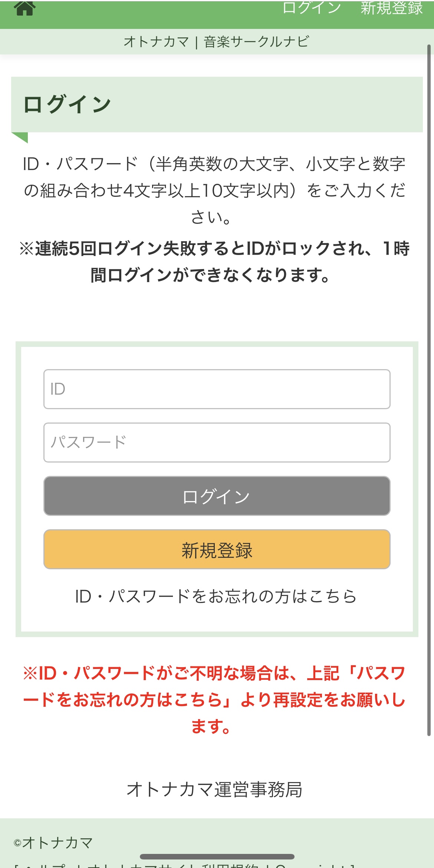
Task: Focus the パスワード input field
Action: click(x=217, y=443)
